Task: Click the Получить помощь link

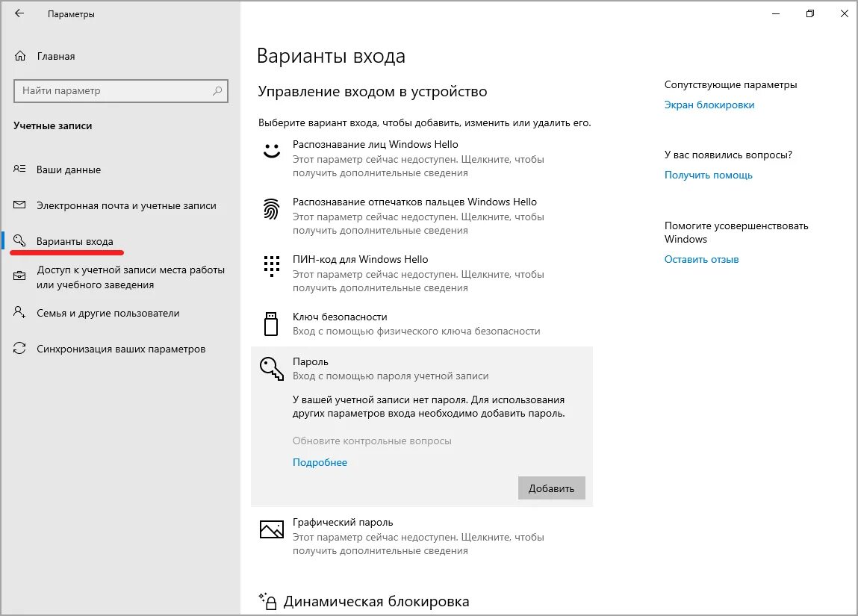Action: point(708,175)
